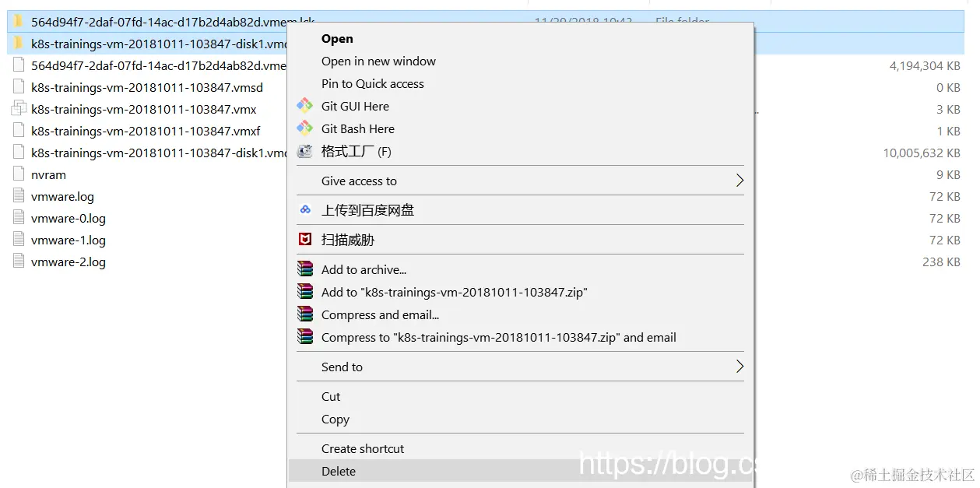The image size is (980, 488).
Task: Click the 3 KB size cell
Action: (x=948, y=110)
